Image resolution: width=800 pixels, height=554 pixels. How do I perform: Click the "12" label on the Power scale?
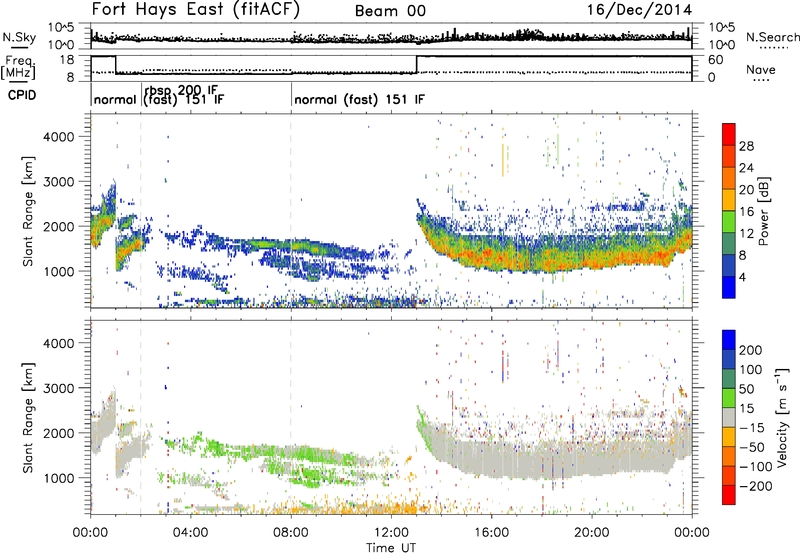[x=746, y=234]
